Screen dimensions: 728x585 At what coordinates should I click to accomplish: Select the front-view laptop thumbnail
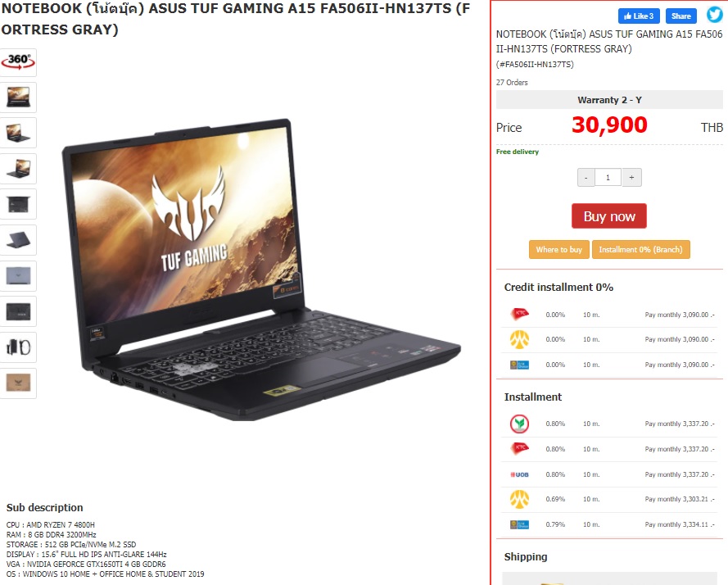point(18,97)
